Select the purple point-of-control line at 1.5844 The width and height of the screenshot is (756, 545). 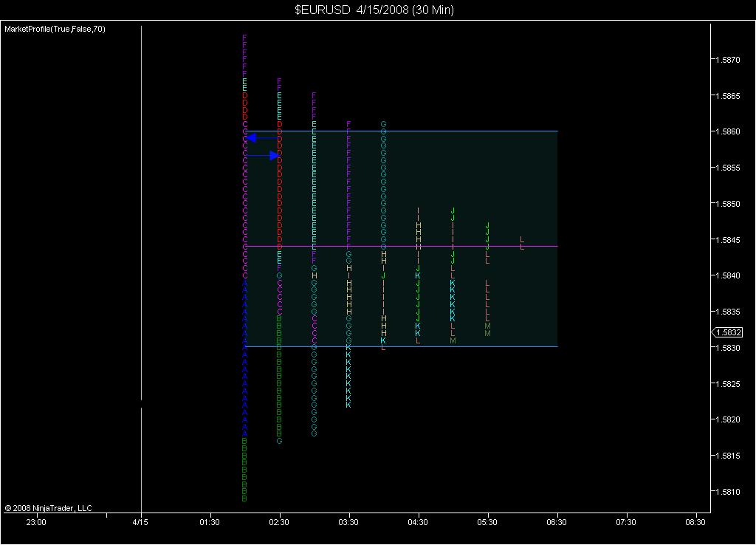(401, 247)
